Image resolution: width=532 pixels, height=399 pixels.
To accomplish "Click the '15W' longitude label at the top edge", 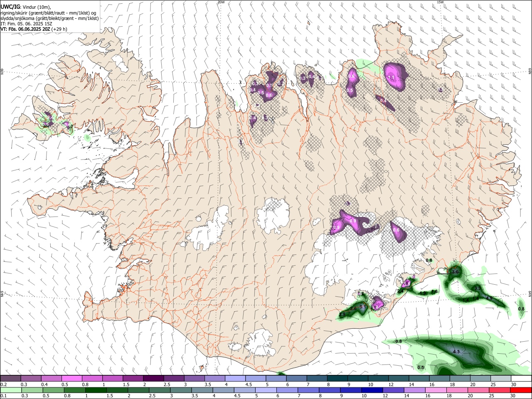I will (x=440, y=2).
